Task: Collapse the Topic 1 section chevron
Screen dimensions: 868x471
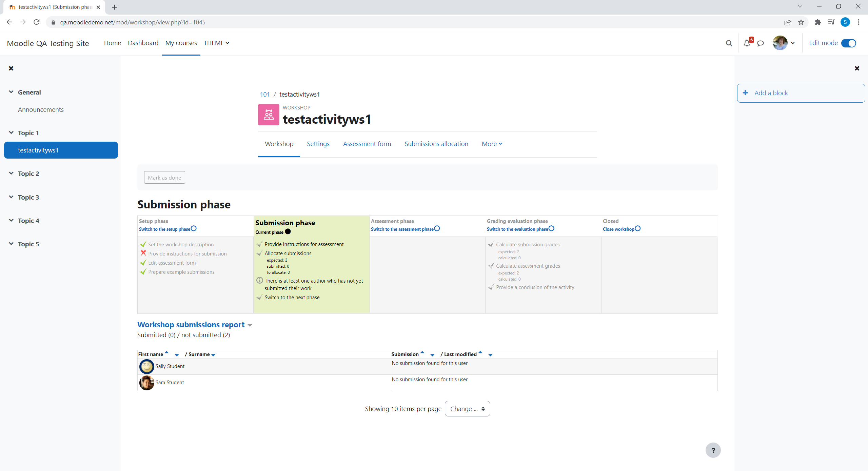Action: tap(11, 132)
